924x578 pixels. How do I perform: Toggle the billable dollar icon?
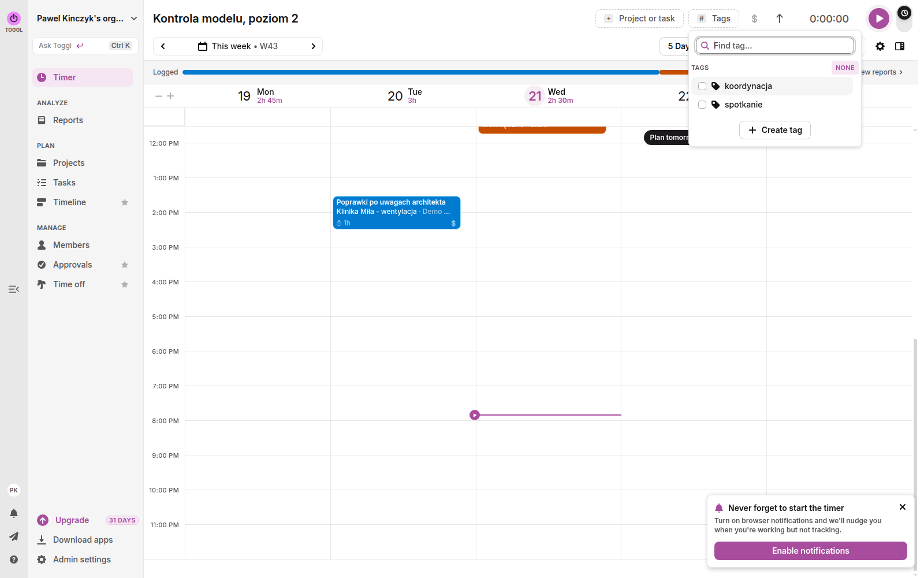(754, 18)
